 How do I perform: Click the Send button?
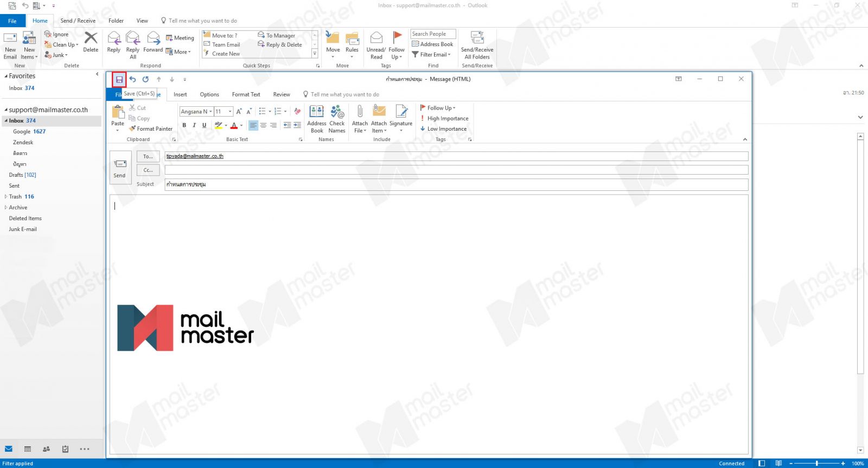point(120,168)
